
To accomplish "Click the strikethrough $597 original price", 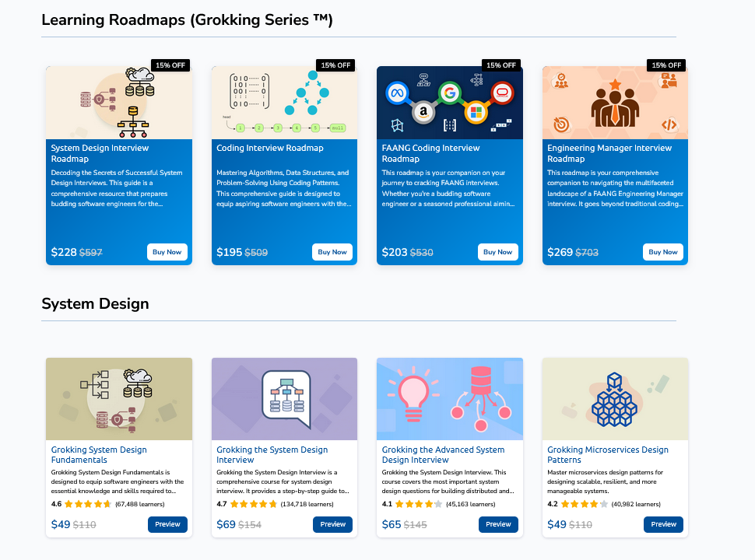I will pyautogui.click(x=91, y=253).
